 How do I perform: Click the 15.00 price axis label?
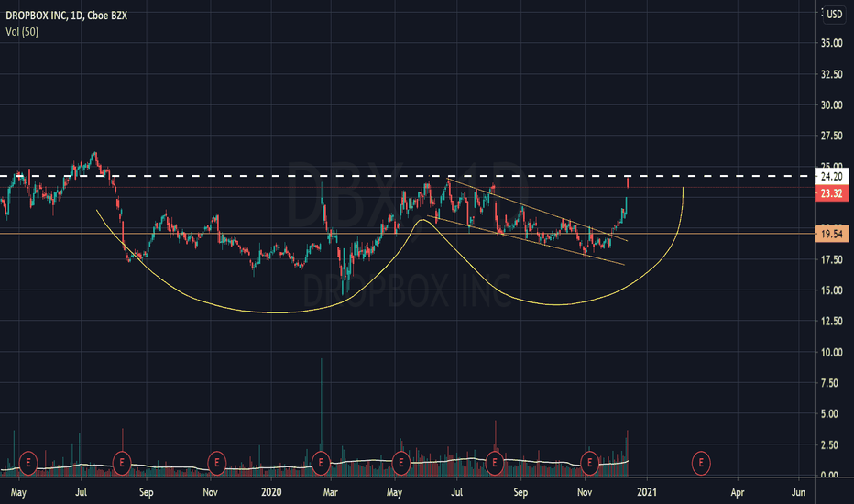[831, 290]
